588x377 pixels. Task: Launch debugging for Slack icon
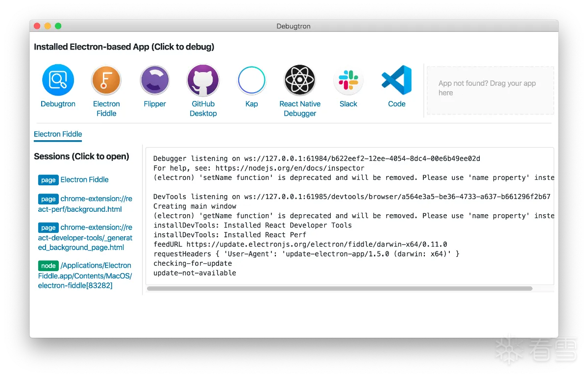[x=348, y=80]
